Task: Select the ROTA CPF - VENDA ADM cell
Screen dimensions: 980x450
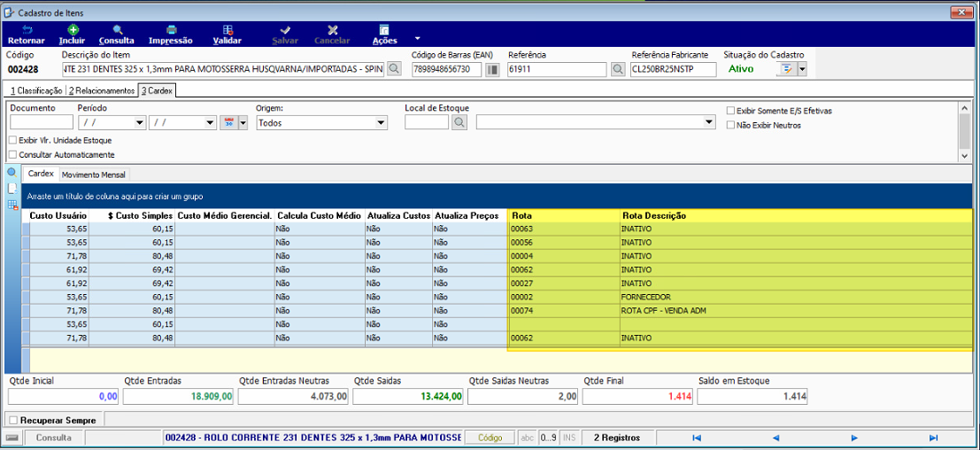Action: click(x=796, y=311)
